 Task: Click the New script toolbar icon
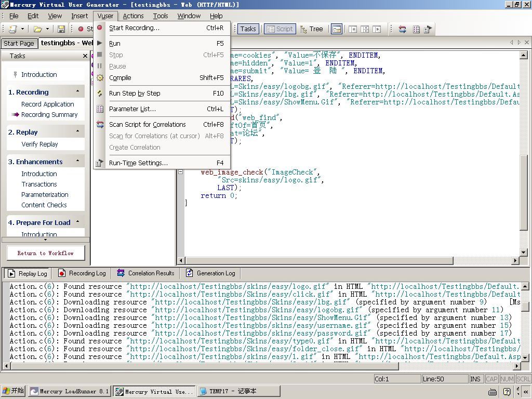click(12, 29)
